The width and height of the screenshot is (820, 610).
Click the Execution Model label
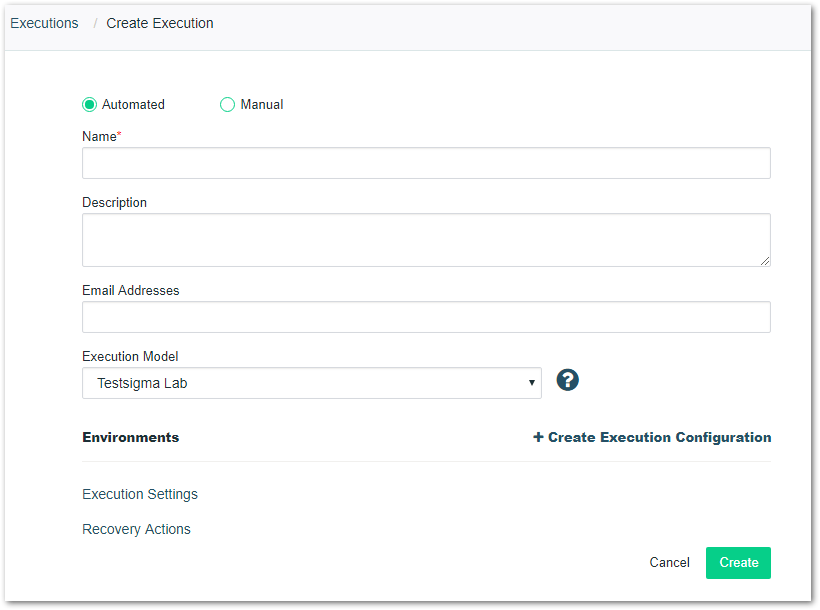click(x=130, y=356)
